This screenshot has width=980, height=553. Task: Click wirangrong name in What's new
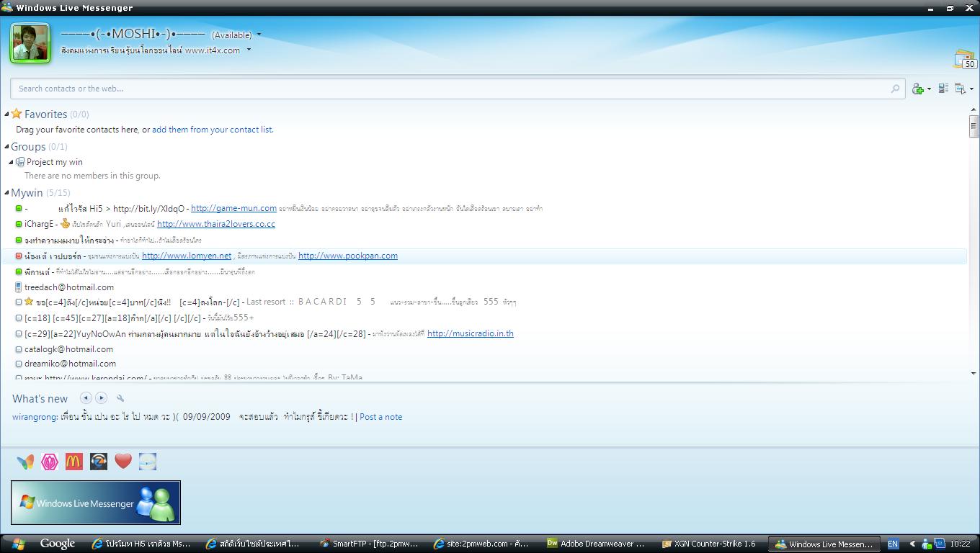(34, 417)
